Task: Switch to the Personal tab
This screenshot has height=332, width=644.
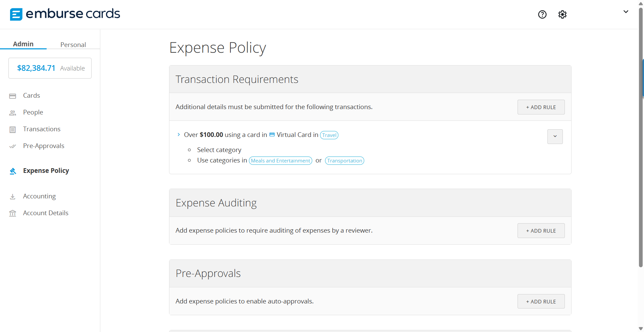Action: click(73, 45)
